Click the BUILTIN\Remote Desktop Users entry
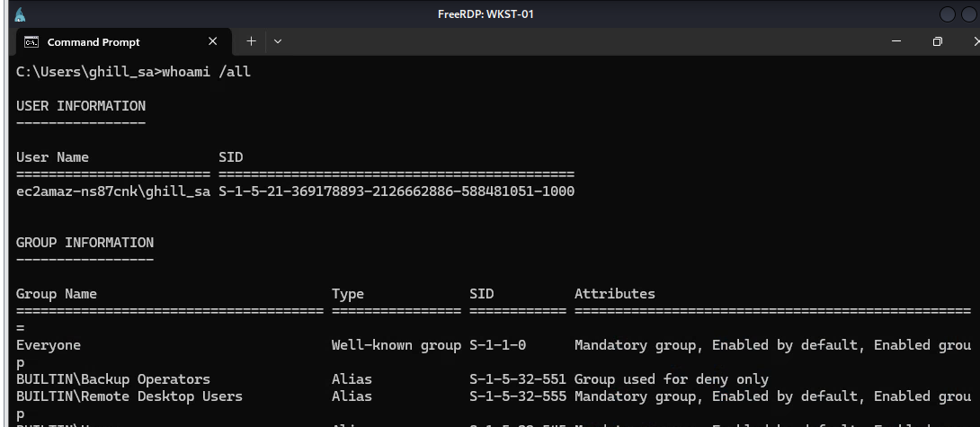980x427 pixels. click(129, 396)
